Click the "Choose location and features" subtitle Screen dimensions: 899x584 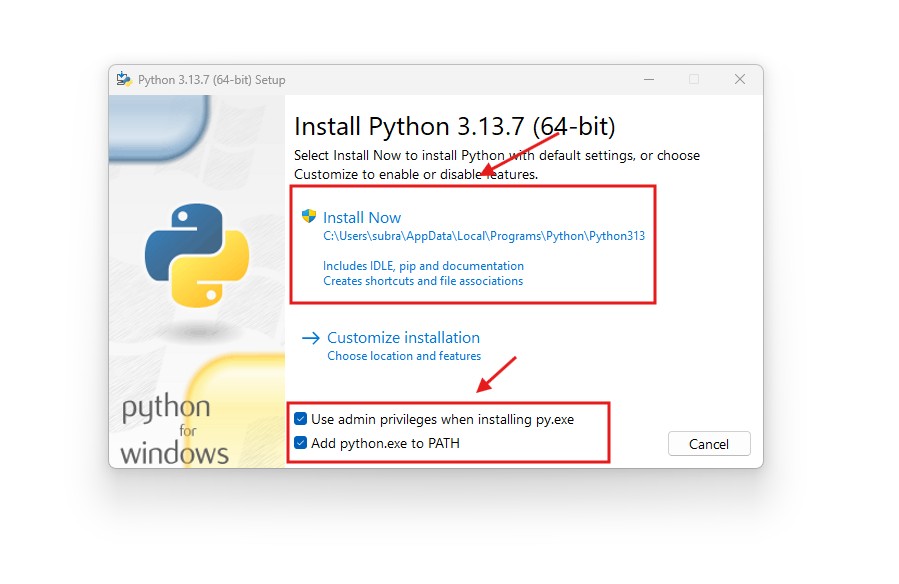(404, 356)
